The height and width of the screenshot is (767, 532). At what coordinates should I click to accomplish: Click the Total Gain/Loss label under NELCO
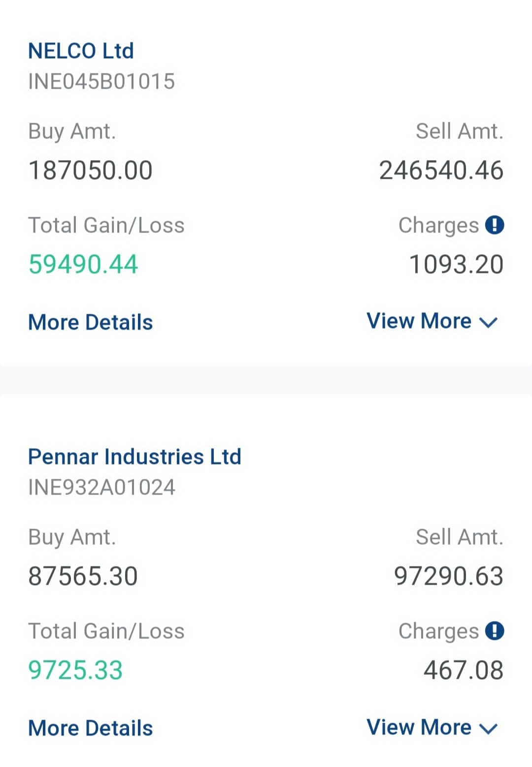pos(106,225)
